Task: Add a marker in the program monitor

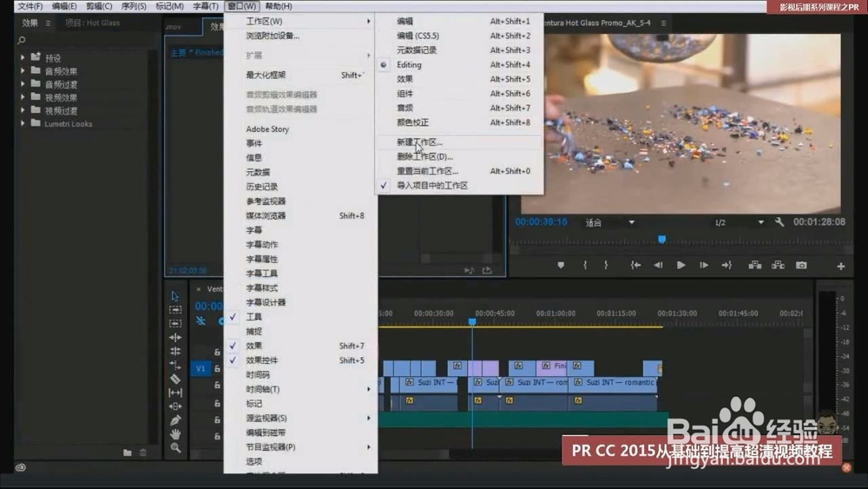Action: 561,266
